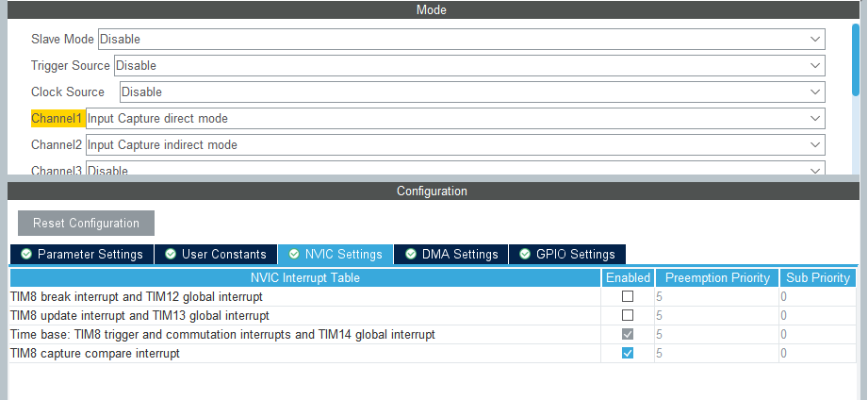The width and height of the screenshot is (868, 400).
Task: Click green check icon on NVIC Settings tab
Action: [294, 255]
